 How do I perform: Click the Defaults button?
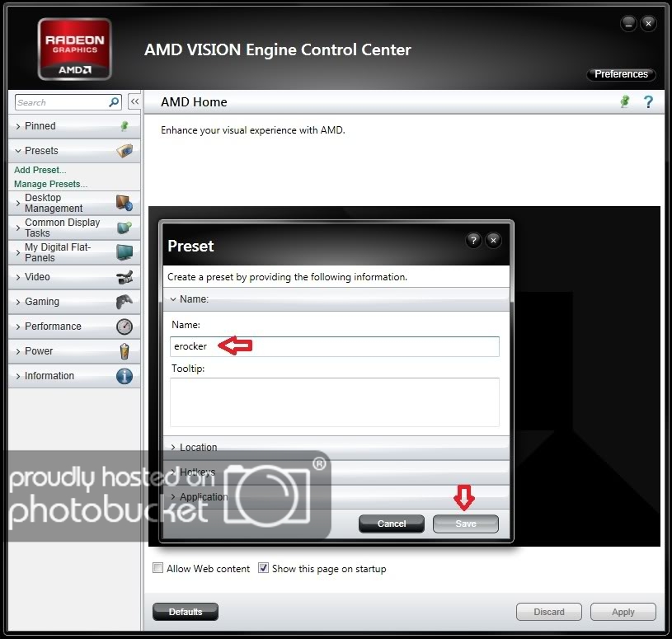[186, 612]
